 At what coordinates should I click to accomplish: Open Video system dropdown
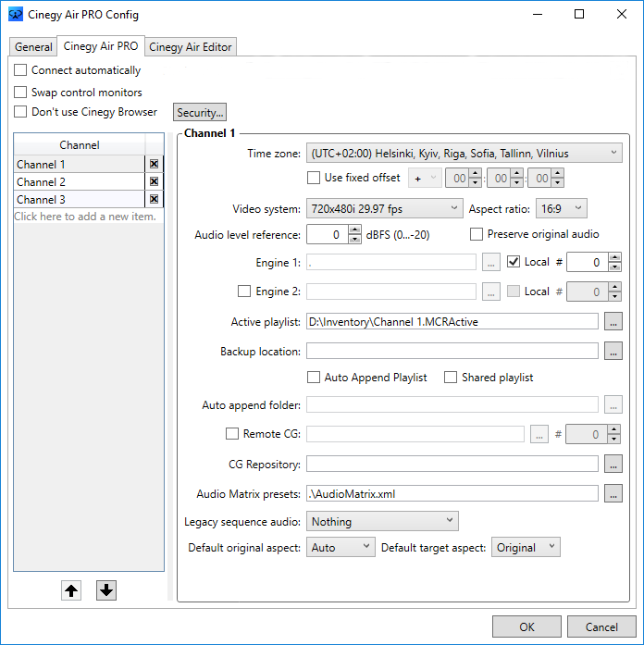(x=385, y=208)
